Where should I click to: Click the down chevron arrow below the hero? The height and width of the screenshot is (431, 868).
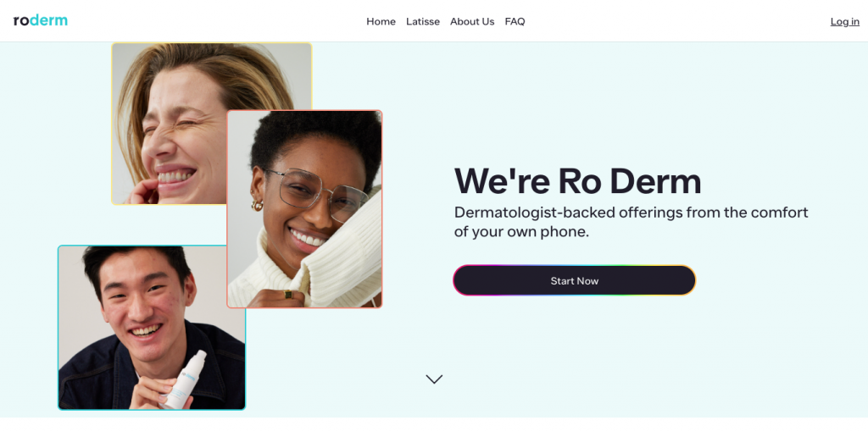[434, 379]
